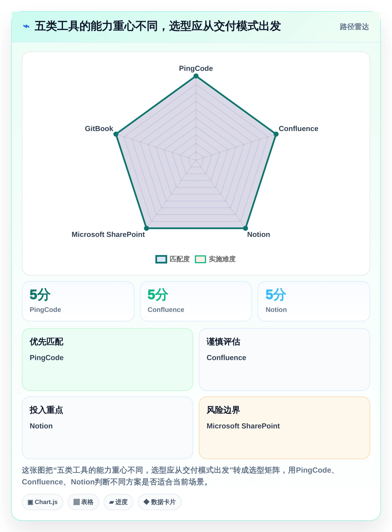Toggle the 实施难度 legend swatch
392x532 pixels.
tap(200, 259)
